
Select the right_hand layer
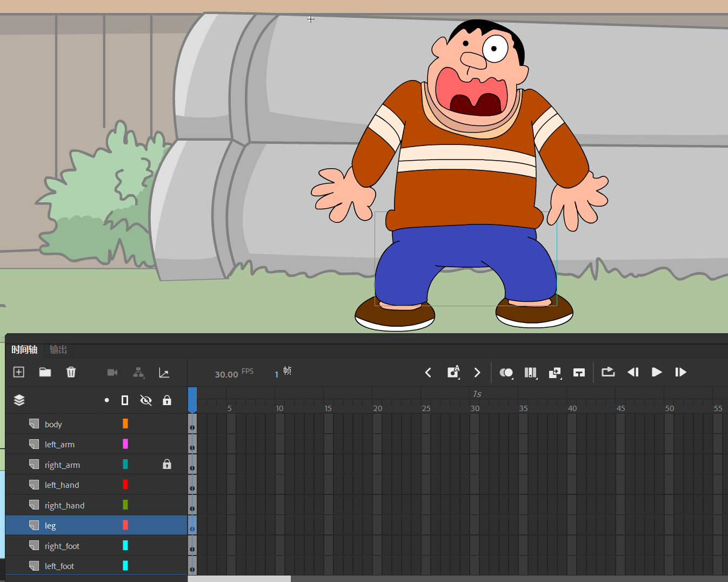(96, 505)
